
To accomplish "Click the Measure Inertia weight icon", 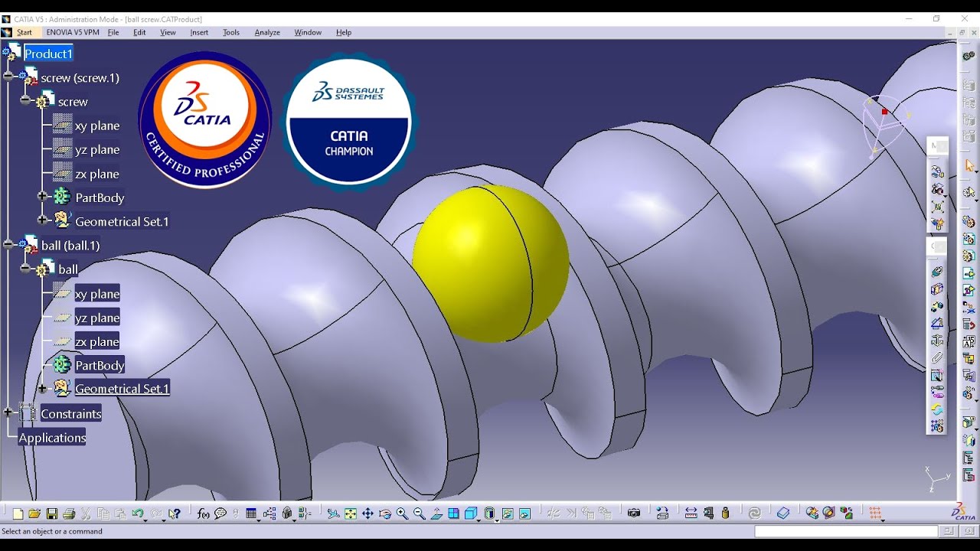I will pos(725,514).
